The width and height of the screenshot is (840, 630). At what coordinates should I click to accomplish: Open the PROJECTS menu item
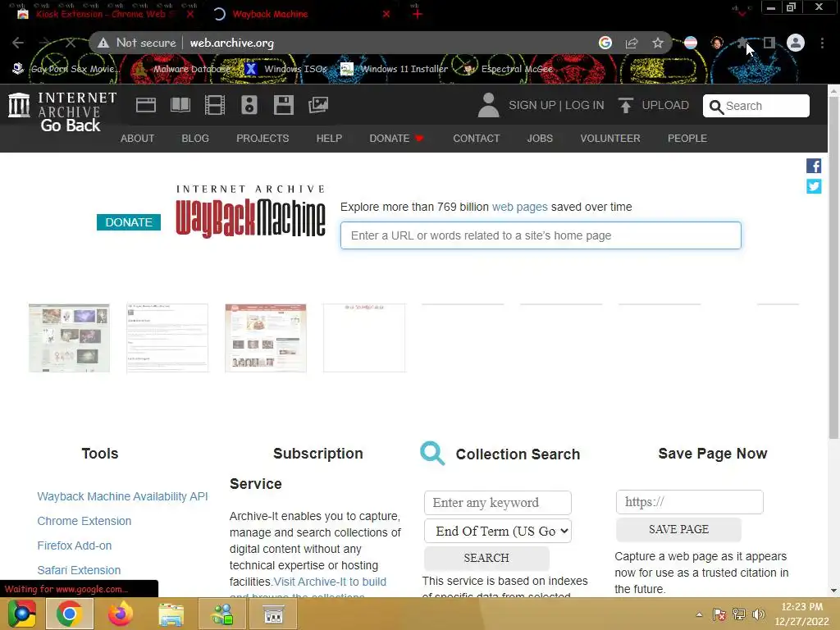262,138
